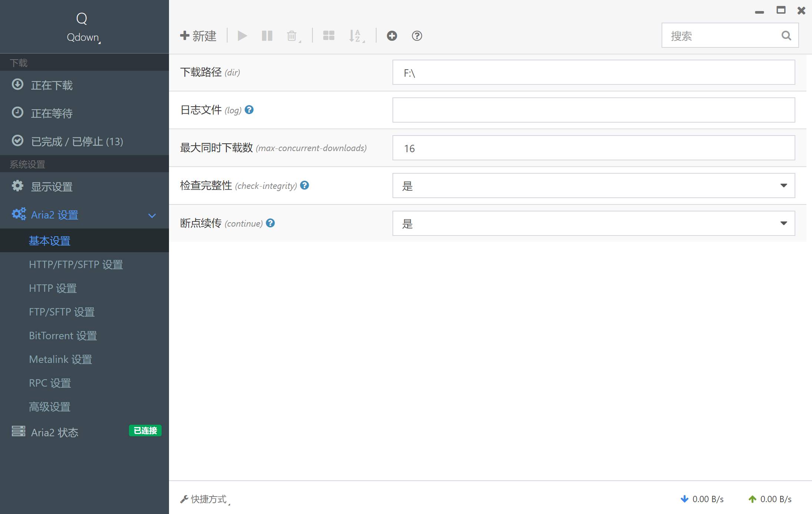Click the 最大同时下载数 input field
Screen dimensions: 812x514
point(594,148)
